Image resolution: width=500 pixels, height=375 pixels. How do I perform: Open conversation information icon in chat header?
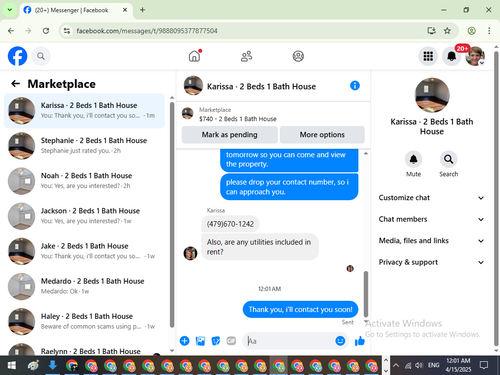(x=355, y=86)
